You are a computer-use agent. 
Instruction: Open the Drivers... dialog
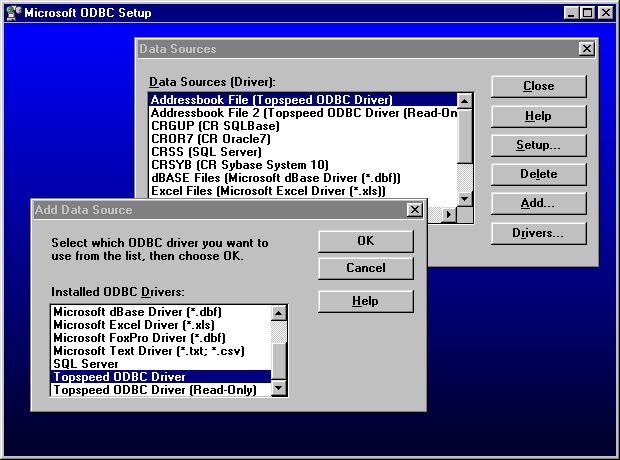(539, 233)
